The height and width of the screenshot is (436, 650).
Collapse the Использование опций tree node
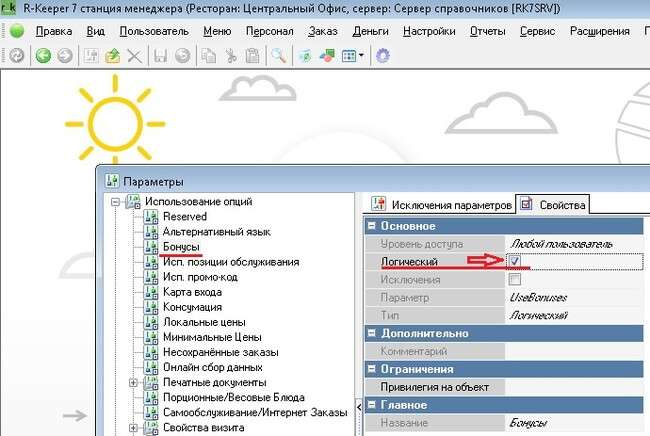click(117, 201)
